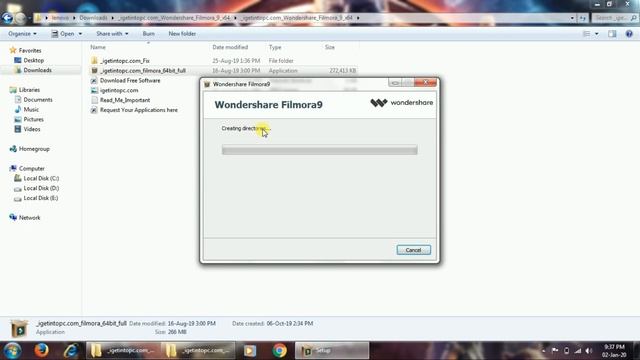The width and height of the screenshot is (640, 360).
Task: Create a New folder
Action: pos(182,33)
